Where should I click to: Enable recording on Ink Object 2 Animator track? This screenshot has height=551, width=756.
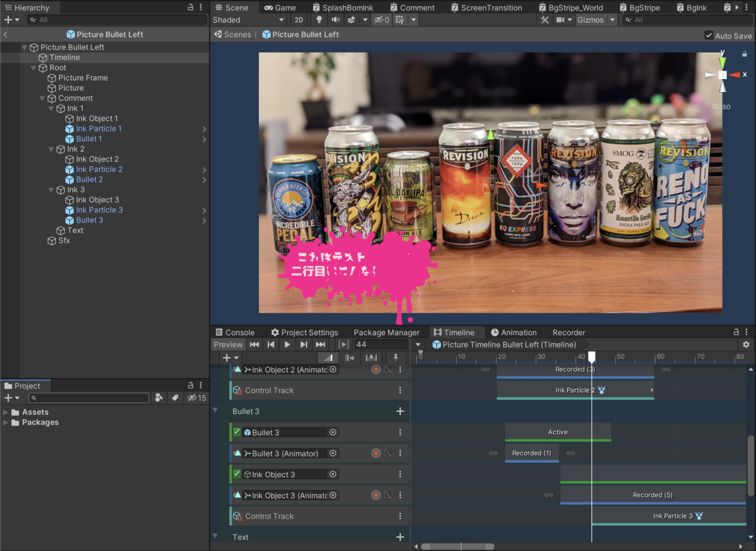(x=376, y=369)
